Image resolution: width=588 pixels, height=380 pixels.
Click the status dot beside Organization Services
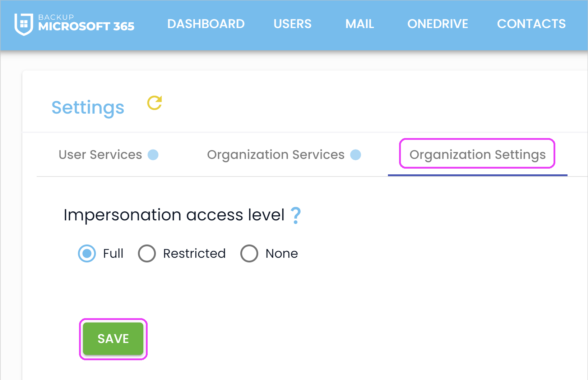[x=356, y=155]
